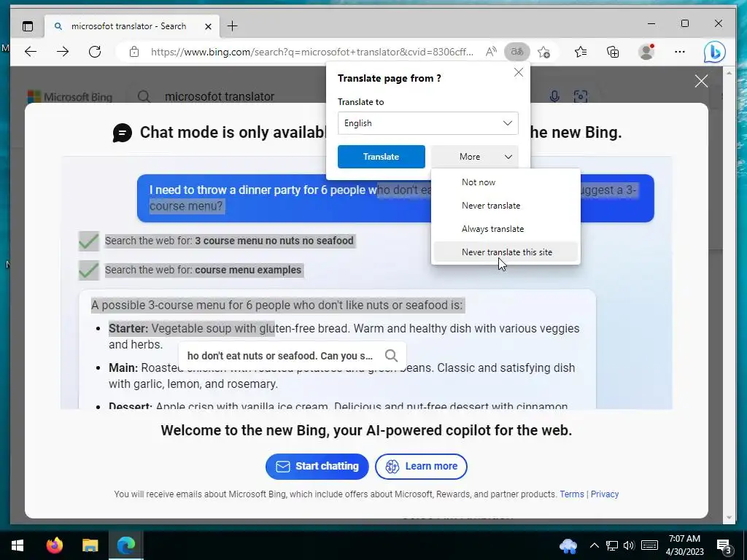The width and height of the screenshot is (747, 560).
Task: Open Collections panel
Action: point(613,52)
